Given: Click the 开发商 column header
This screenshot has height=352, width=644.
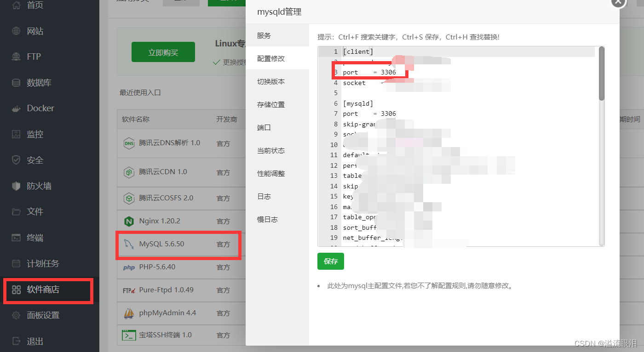Looking at the screenshot, I should (227, 119).
